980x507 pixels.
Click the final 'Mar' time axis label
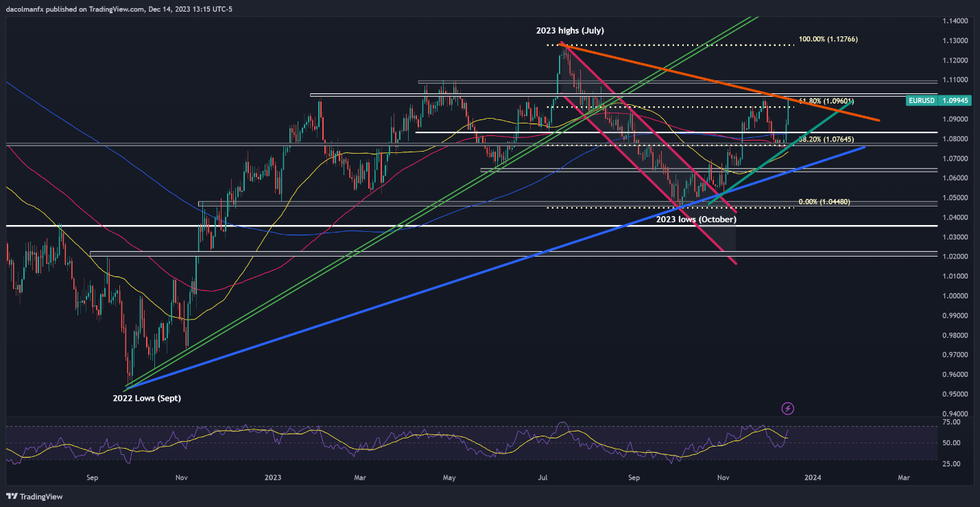(x=904, y=477)
